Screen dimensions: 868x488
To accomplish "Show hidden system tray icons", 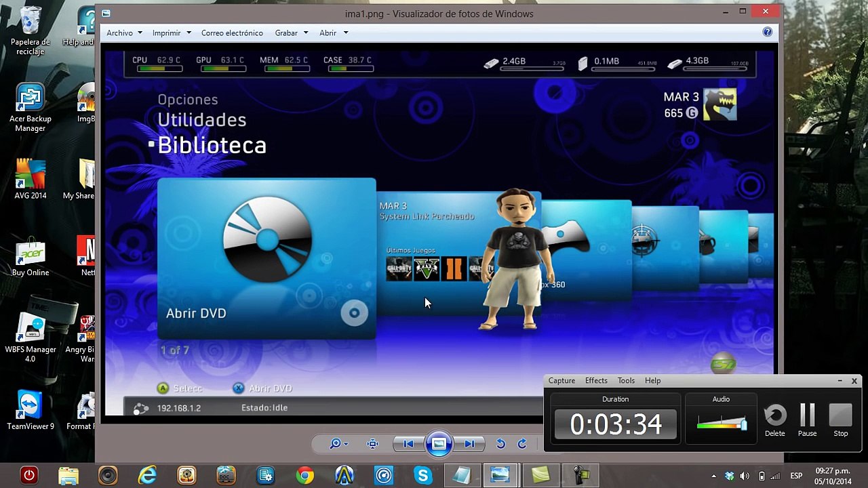I will click(713, 476).
